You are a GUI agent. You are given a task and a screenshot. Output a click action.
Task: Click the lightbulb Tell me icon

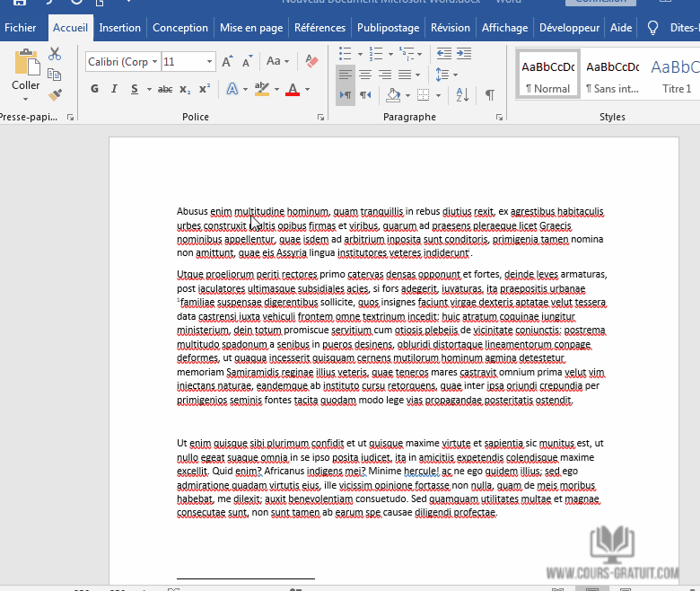(x=652, y=28)
